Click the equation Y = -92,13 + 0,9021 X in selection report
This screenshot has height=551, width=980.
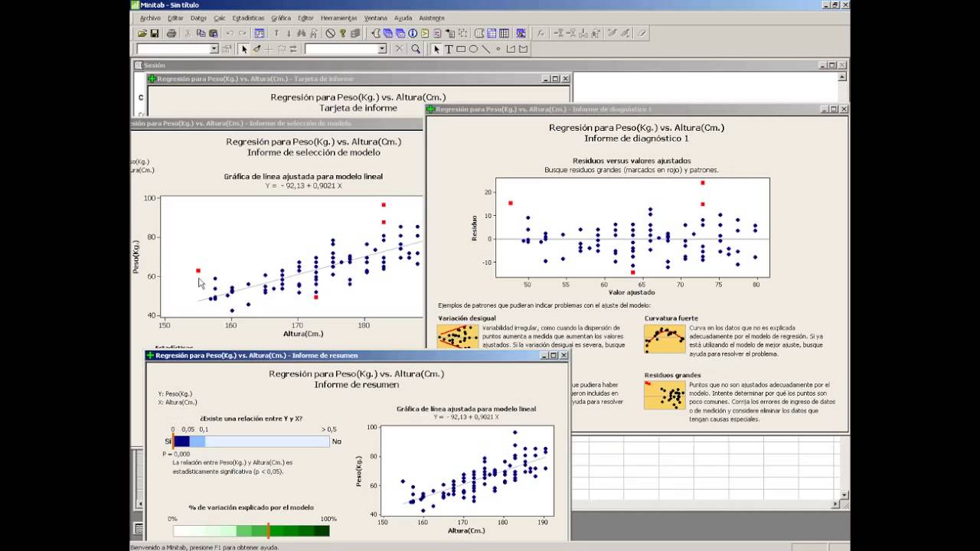tap(303, 185)
